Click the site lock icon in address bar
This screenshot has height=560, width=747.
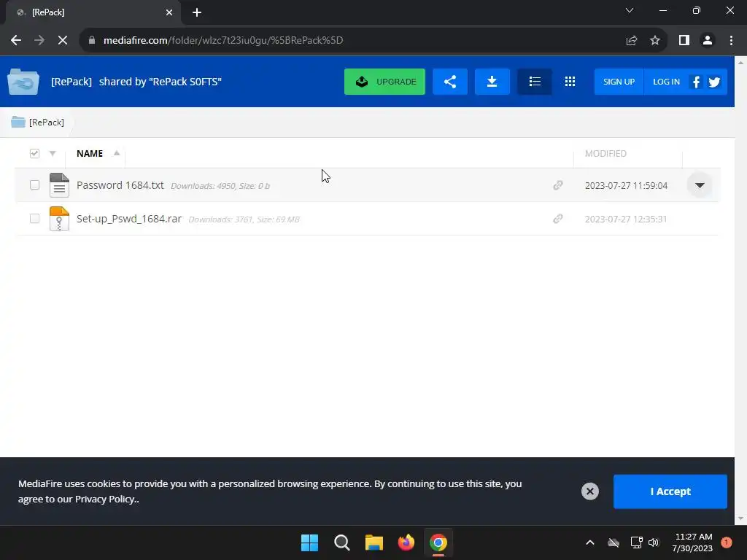[x=91, y=41]
